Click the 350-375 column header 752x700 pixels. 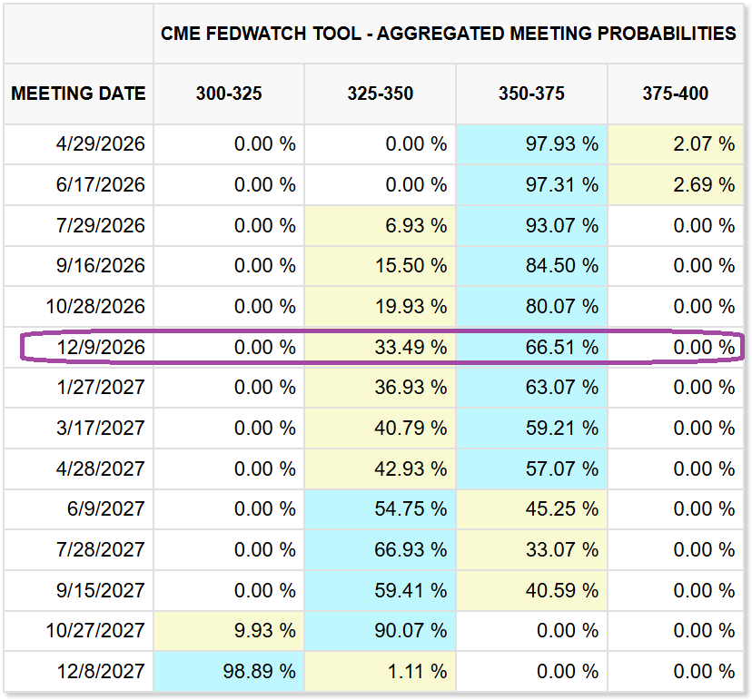pyautogui.click(x=531, y=94)
